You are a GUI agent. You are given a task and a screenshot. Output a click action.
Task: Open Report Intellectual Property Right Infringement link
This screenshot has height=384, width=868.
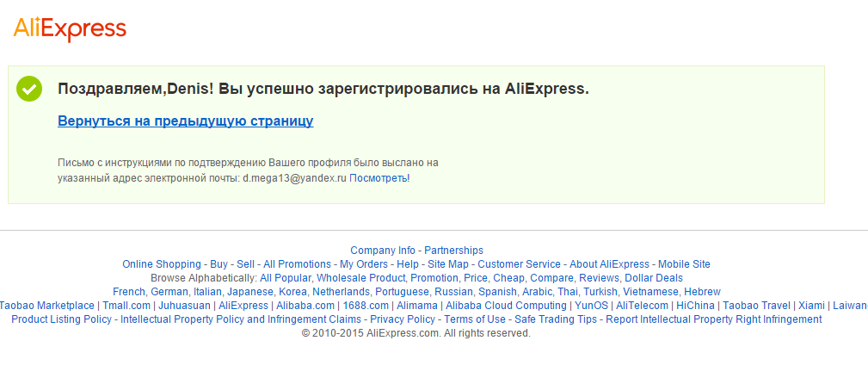714,319
